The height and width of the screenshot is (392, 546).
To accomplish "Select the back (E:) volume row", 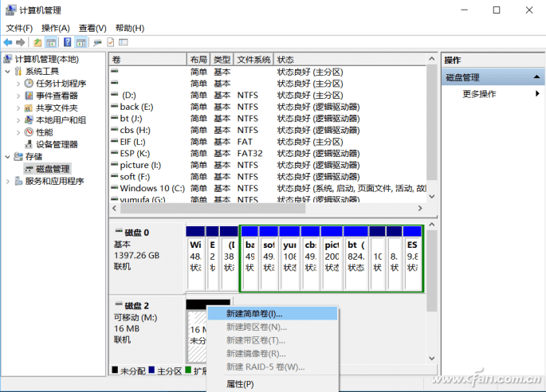I will coord(268,107).
